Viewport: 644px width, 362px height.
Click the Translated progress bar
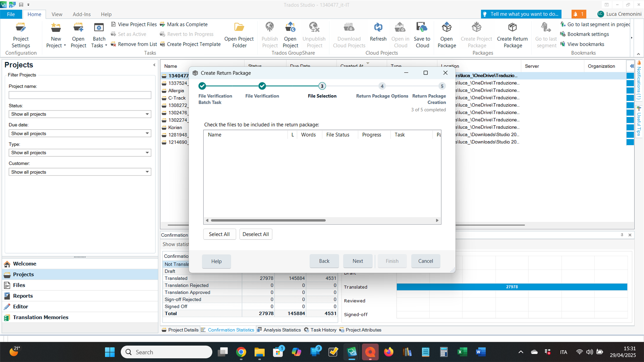(x=512, y=287)
